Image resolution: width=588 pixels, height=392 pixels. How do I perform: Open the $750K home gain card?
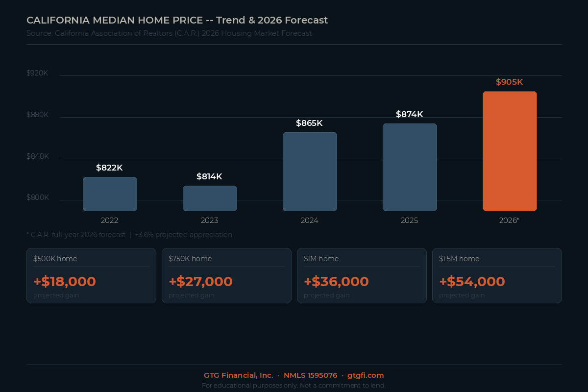226,275
